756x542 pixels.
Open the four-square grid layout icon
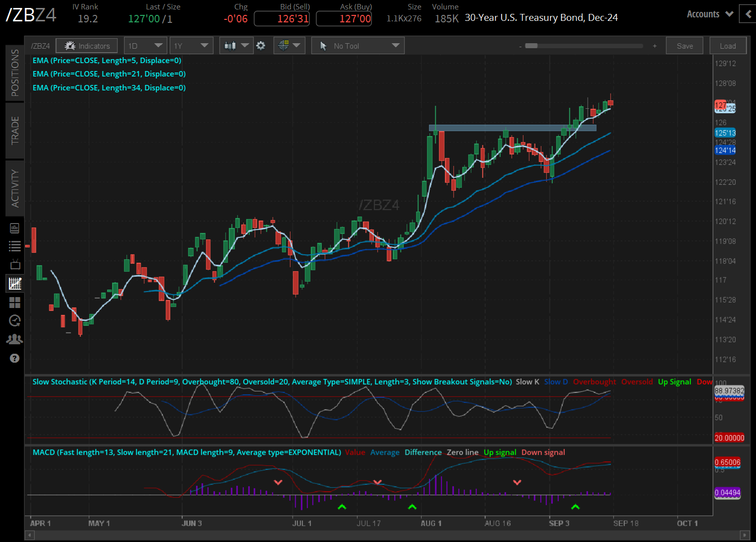pos(15,303)
